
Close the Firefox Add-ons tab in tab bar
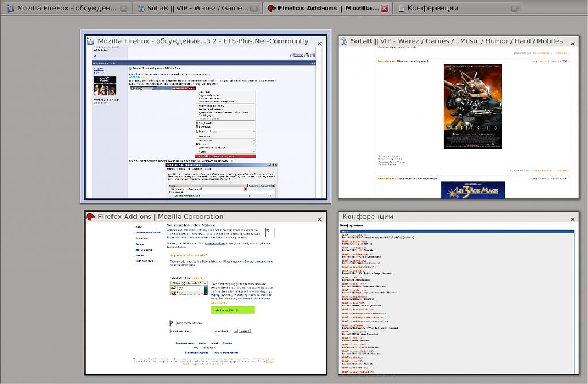click(384, 8)
